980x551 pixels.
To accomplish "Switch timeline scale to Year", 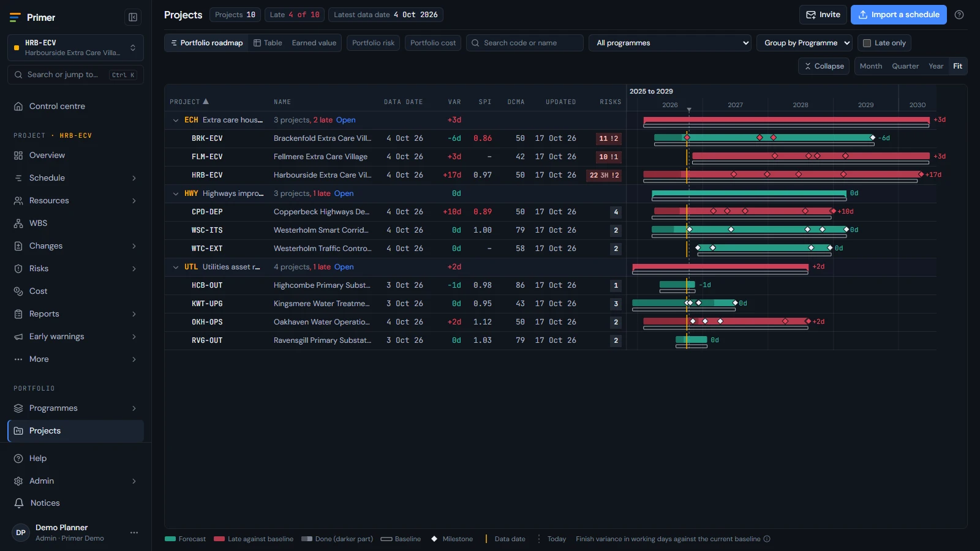I will click(936, 66).
